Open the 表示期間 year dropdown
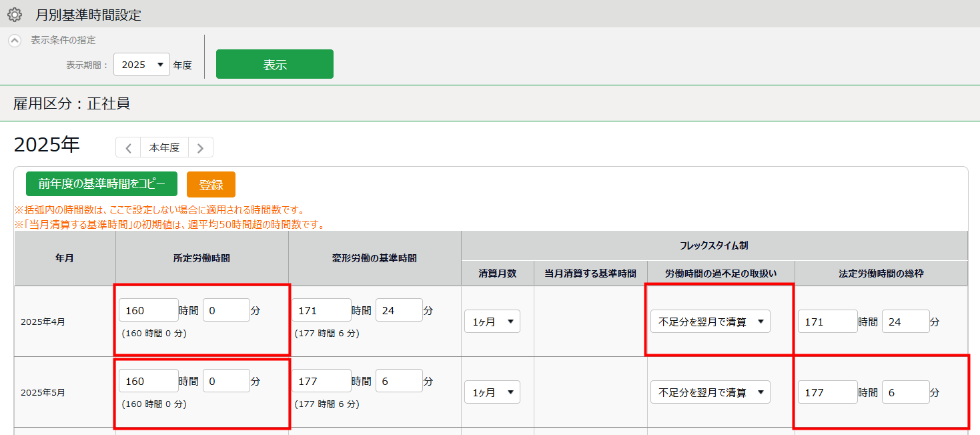Viewport: 980px width, 435px height. pos(141,65)
